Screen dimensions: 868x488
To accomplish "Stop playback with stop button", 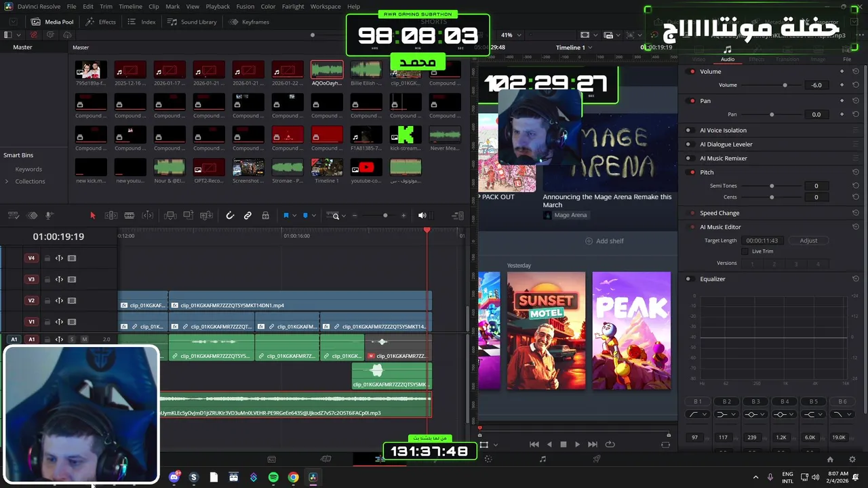I will pos(563,445).
